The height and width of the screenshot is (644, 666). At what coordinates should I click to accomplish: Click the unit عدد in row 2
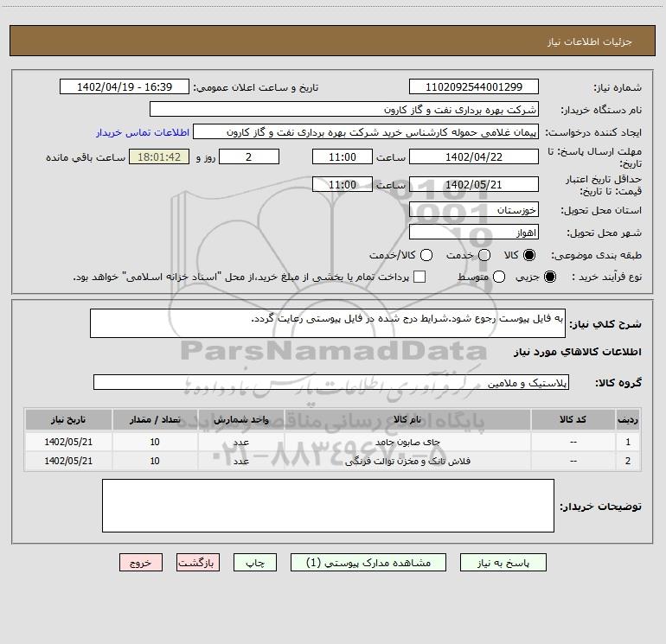tap(240, 461)
